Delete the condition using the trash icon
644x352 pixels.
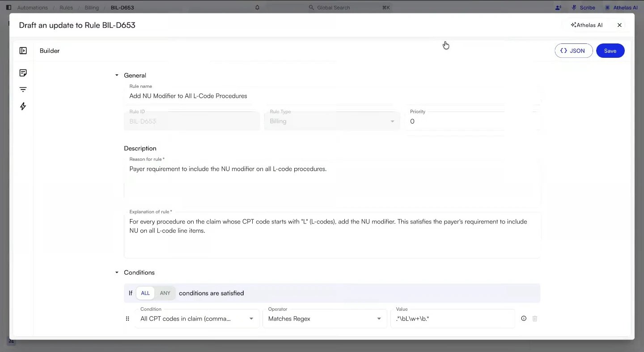tap(535, 318)
